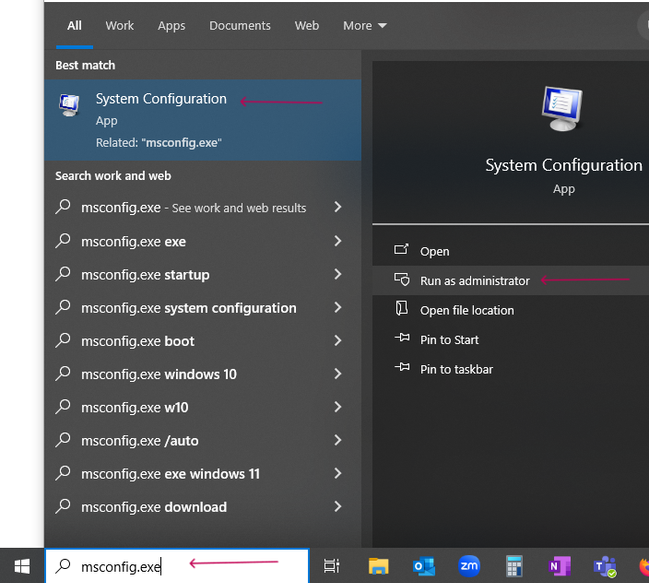Switch to the Apps search tab

click(x=171, y=26)
